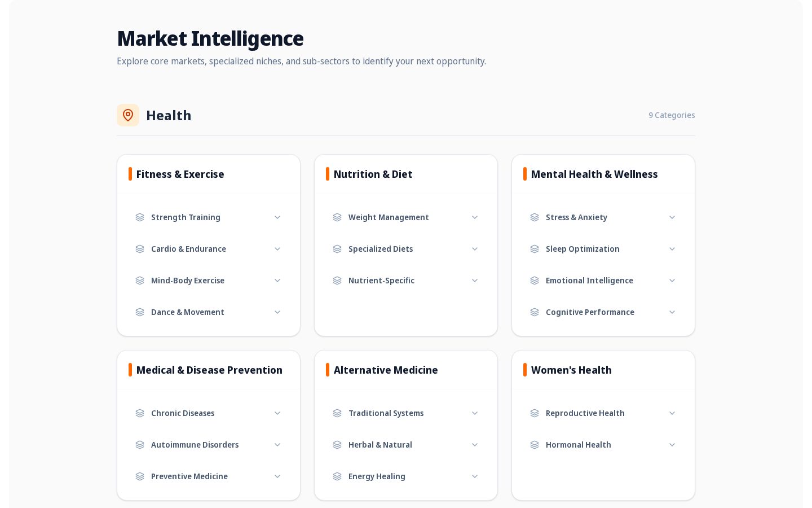Click the Alternative Medicine card heading
The image size is (812, 508).
pos(386,370)
